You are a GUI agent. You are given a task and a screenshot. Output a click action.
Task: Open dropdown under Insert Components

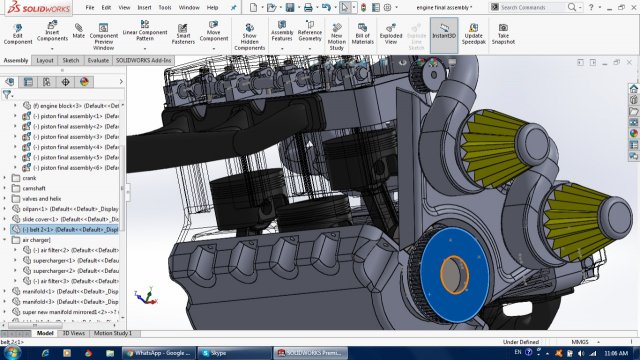pyautogui.click(x=52, y=49)
